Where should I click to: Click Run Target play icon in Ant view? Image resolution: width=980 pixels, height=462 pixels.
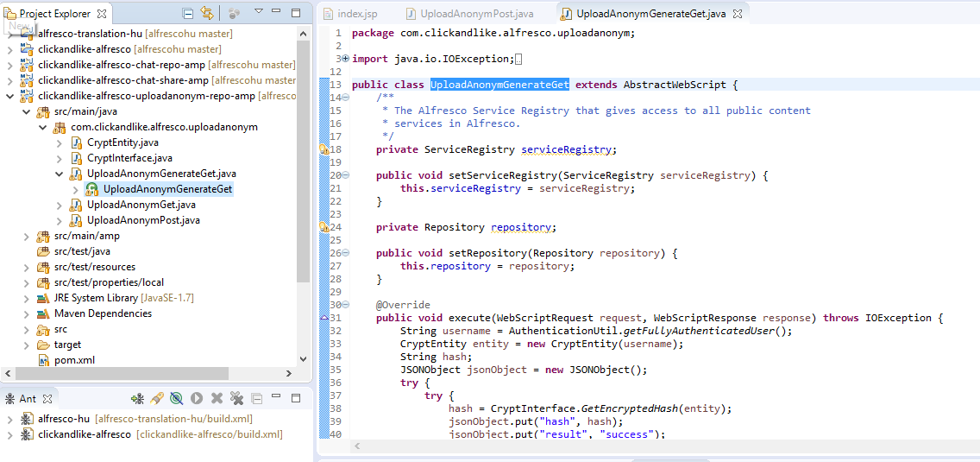pos(197,398)
